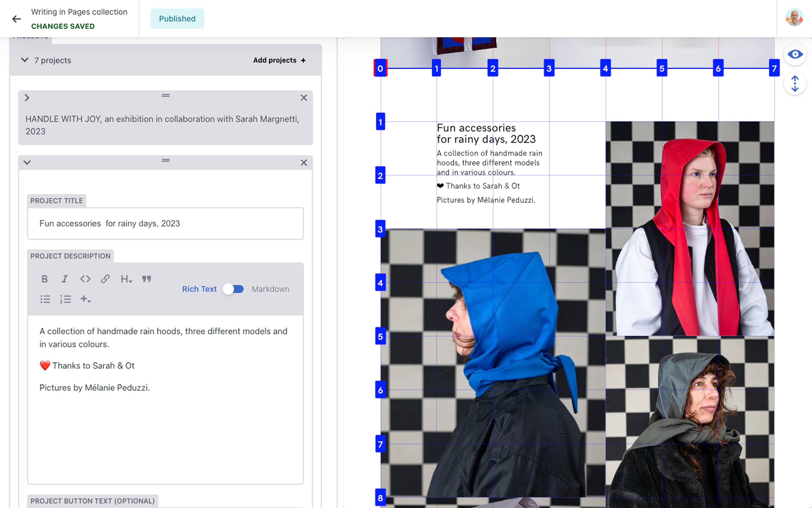Click the preview heading 'Fun accessories for rainy days, 2023'
Viewport: 812px width, 508px height.
pos(486,133)
